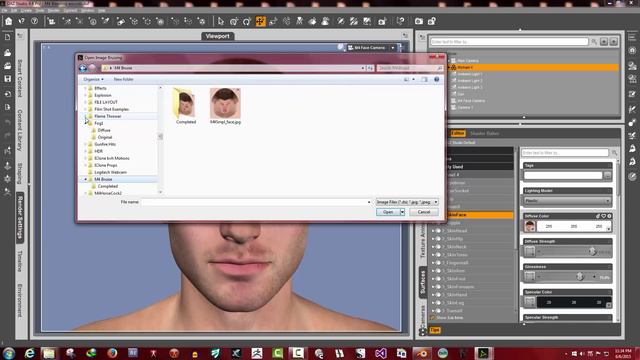Toggle the eye icon for SkinLeg surface

point(438,303)
